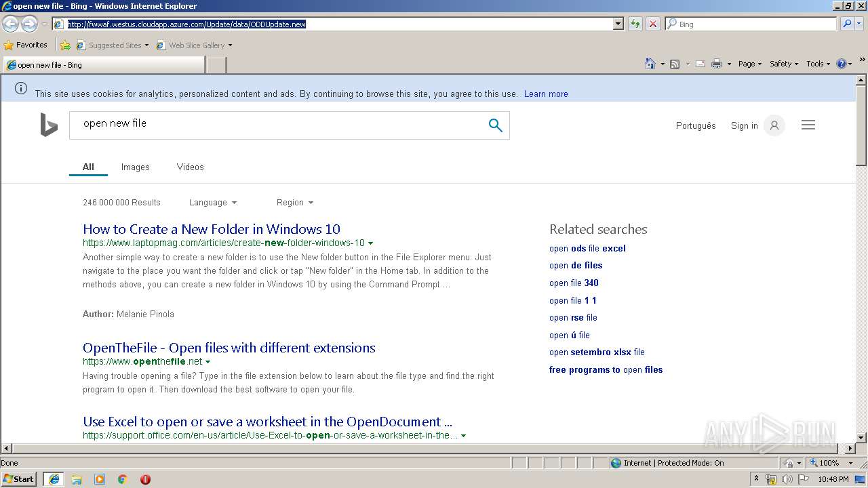Open the Tools menu dropdown

[x=818, y=64]
